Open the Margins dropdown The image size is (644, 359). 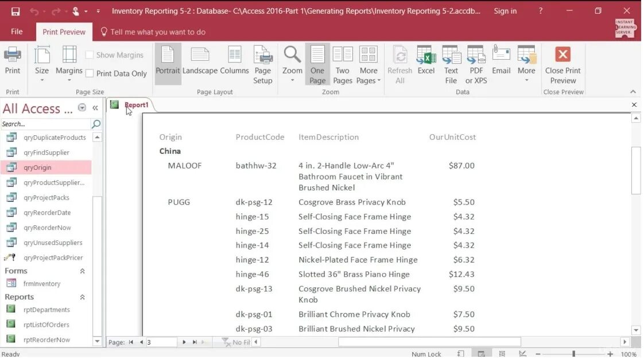(69, 64)
